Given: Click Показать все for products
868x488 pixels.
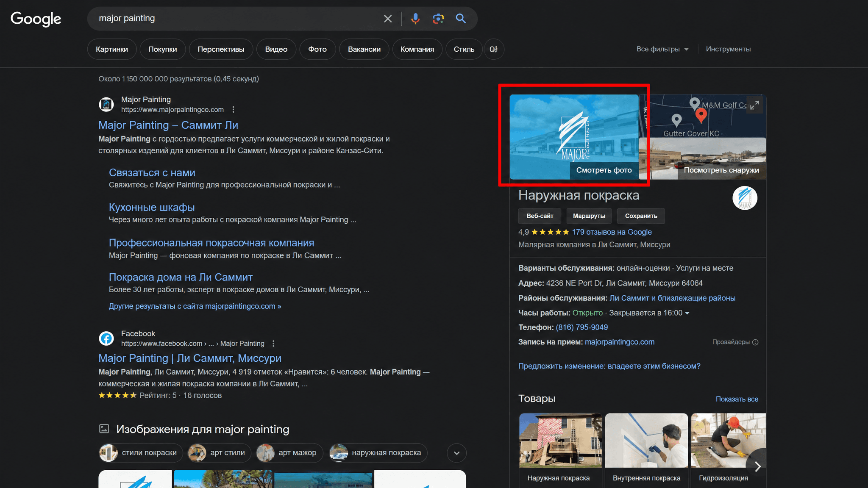Looking at the screenshot, I should click(737, 399).
